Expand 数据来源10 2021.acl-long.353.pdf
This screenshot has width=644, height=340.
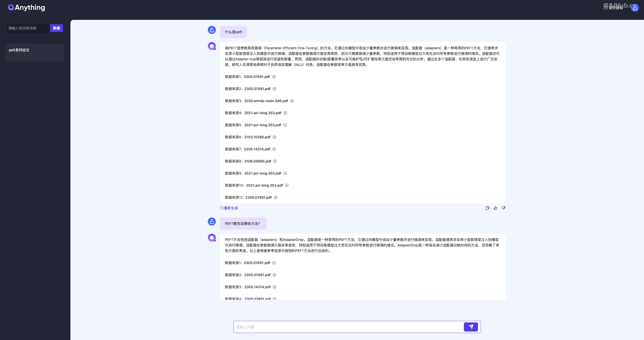tap(287, 185)
